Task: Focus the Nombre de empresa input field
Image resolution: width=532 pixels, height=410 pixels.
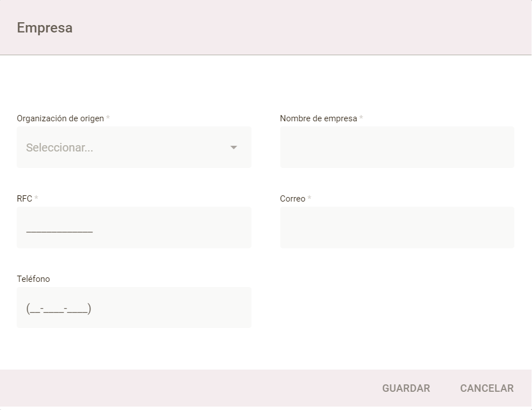Action: pos(397,147)
